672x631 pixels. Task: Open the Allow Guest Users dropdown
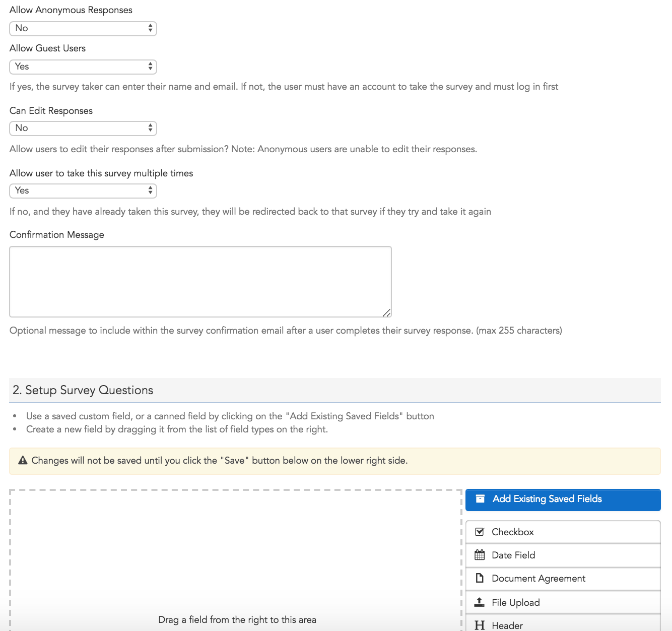83,67
